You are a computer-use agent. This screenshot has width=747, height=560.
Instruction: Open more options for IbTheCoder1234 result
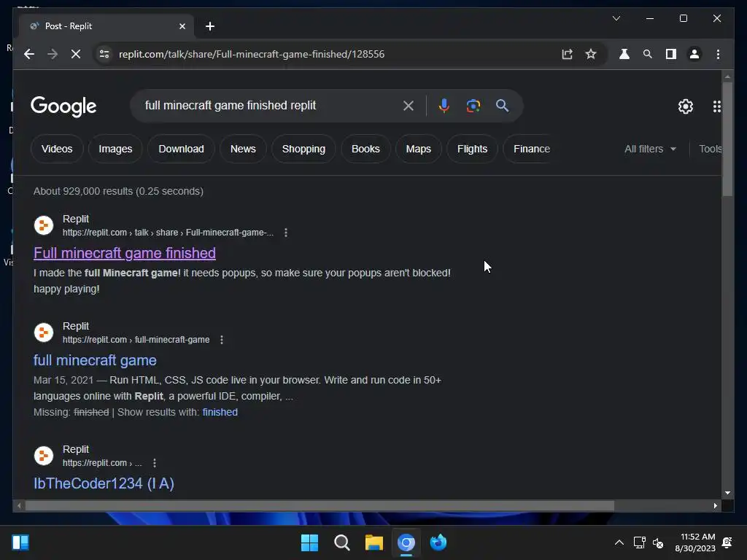pos(155,463)
